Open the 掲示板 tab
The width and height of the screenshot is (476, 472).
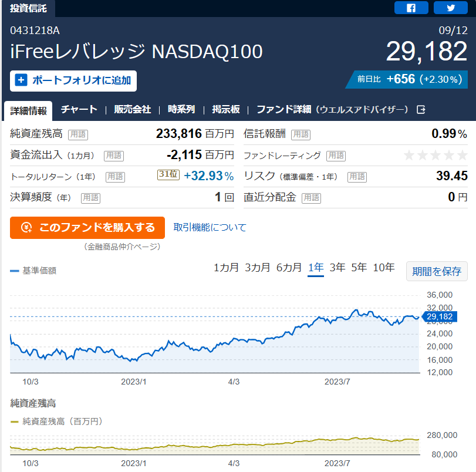(x=226, y=109)
